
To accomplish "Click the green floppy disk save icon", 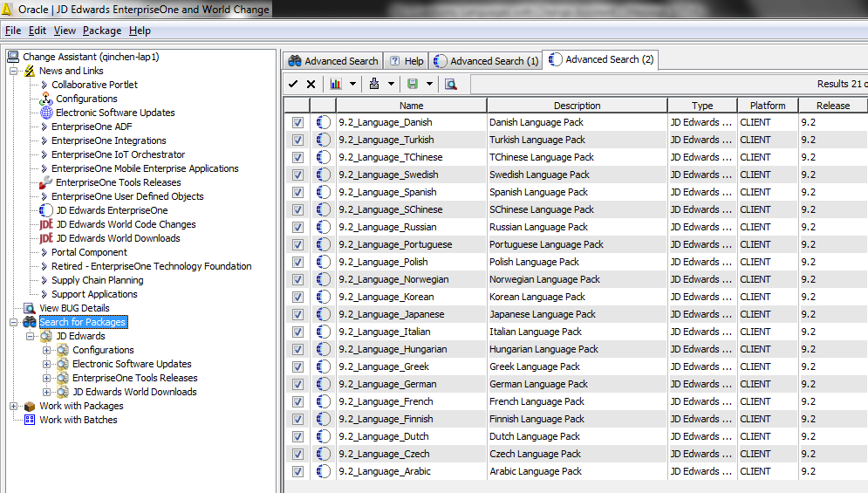I will (413, 85).
